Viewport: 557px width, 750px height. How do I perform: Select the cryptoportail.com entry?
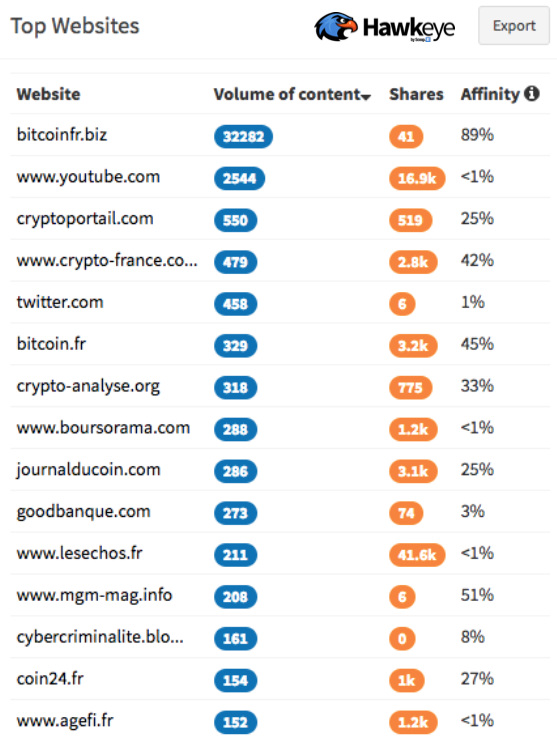(x=85, y=219)
